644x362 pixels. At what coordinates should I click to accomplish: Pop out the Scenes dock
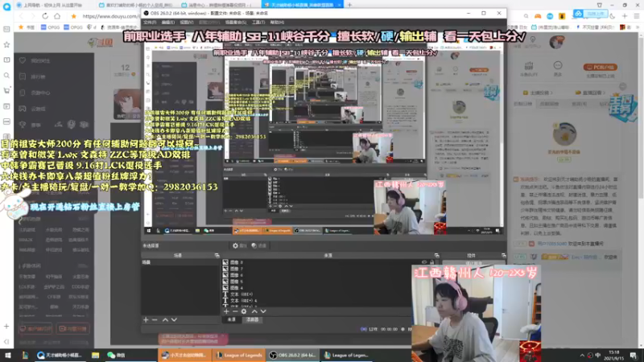pyautogui.click(x=217, y=255)
